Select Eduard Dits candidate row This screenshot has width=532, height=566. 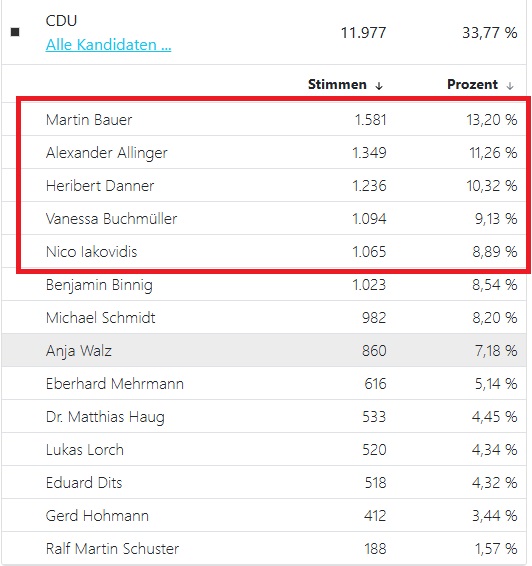(264, 483)
